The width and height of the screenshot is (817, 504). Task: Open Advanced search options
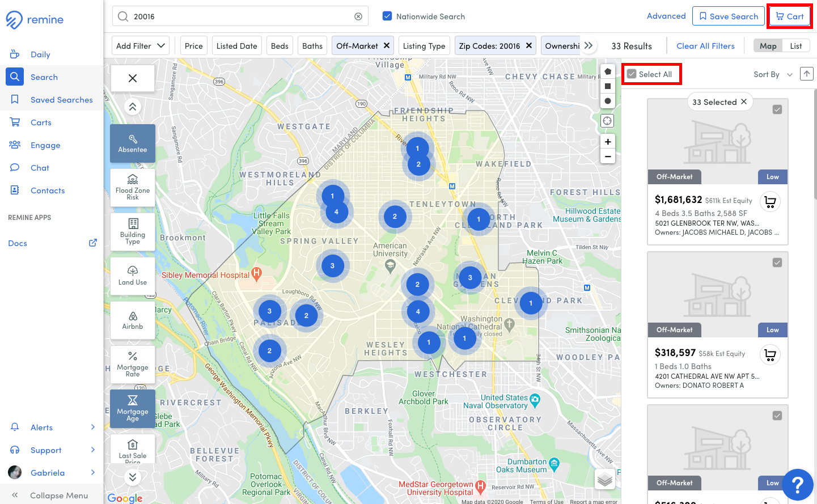(666, 16)
